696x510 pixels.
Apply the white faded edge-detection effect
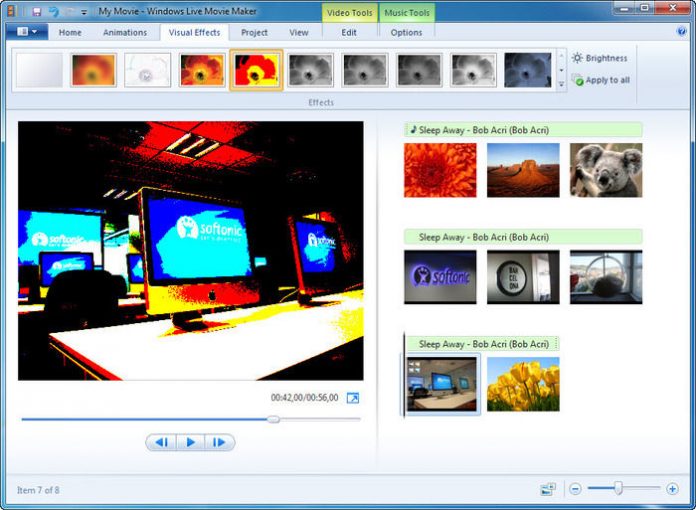coord(148,70)
